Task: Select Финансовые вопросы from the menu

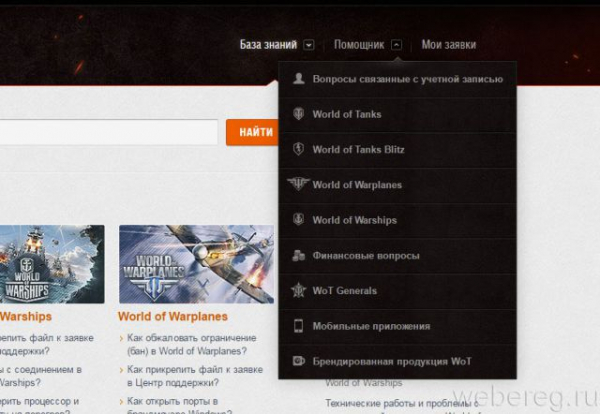Action: coord(398,256)
